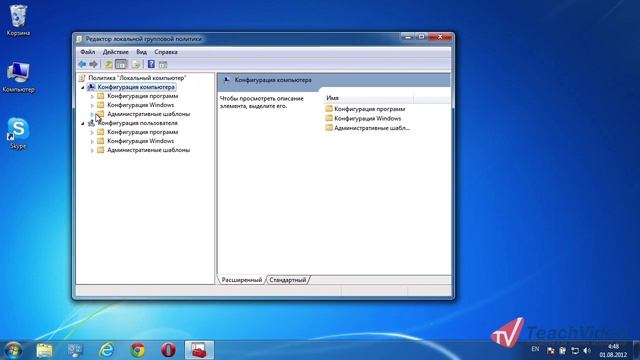Toggle the show/hide console tree toolbar button
Viewport: 640px width, 360px height.
pyautogui.click(x=121, y=64)
